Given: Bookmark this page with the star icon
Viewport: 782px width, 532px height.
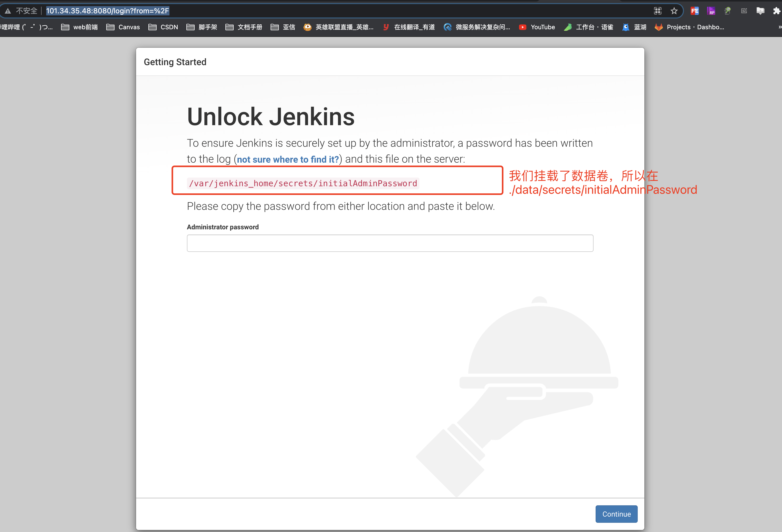Looking at the screenshot, I should coord(674,11).
